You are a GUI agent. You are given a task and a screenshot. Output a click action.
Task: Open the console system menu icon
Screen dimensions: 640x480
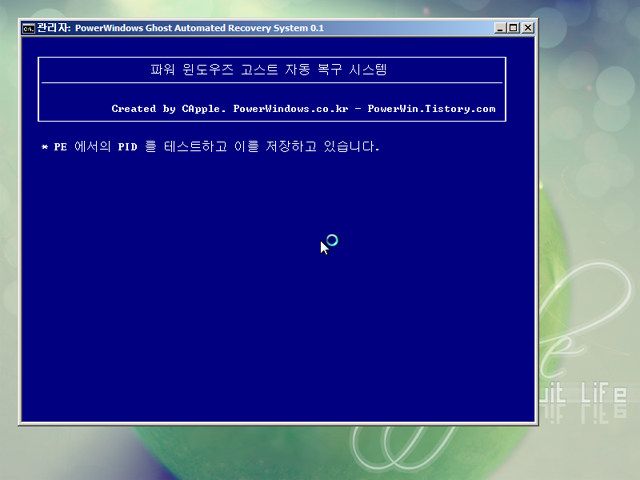point(29,28)
